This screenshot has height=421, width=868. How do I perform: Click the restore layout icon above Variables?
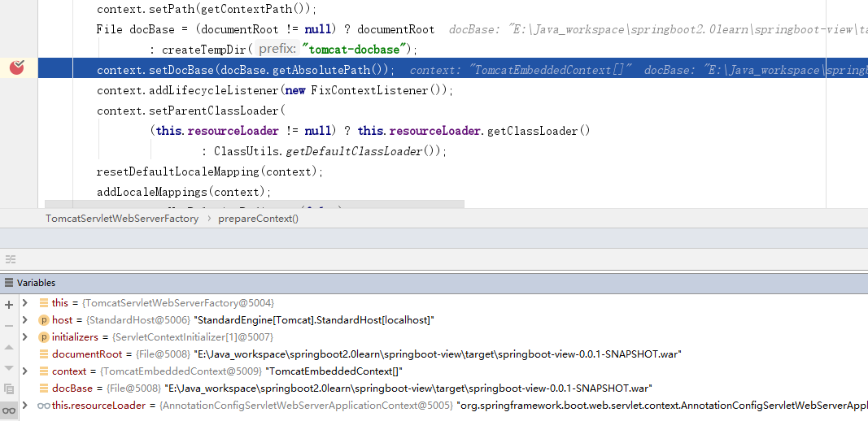tap(11, 259)
